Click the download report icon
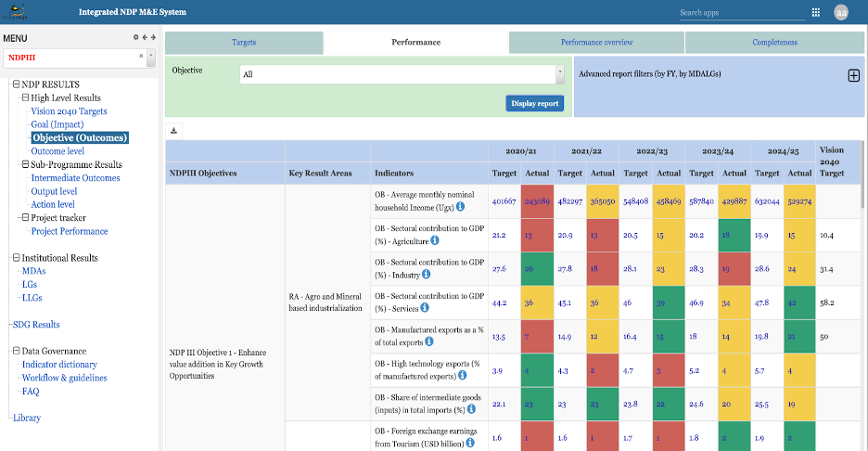868x451 pixels. pyautogui.click(x=173, y=131)
